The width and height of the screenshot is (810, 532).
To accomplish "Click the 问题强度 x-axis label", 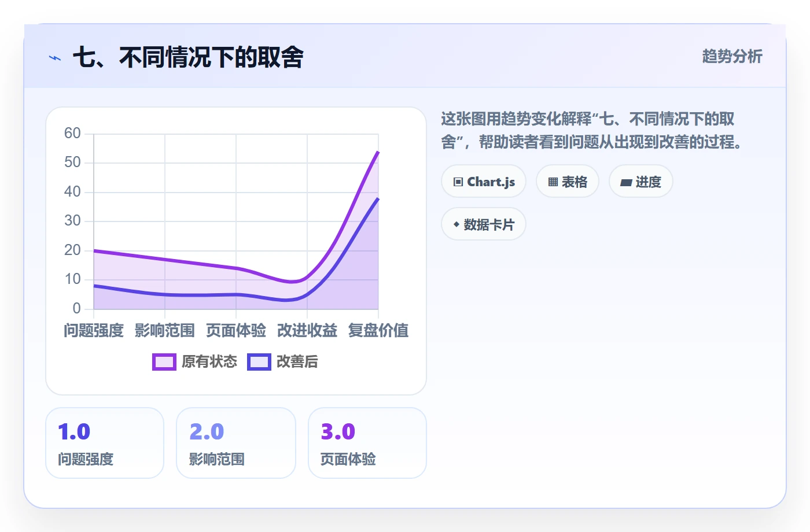I will pyautogui.click(x=94, y=331).
